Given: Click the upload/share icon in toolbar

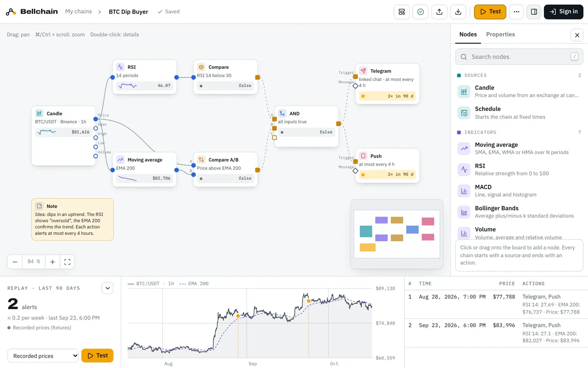Looking at the screenshot, I should [440, 12].
